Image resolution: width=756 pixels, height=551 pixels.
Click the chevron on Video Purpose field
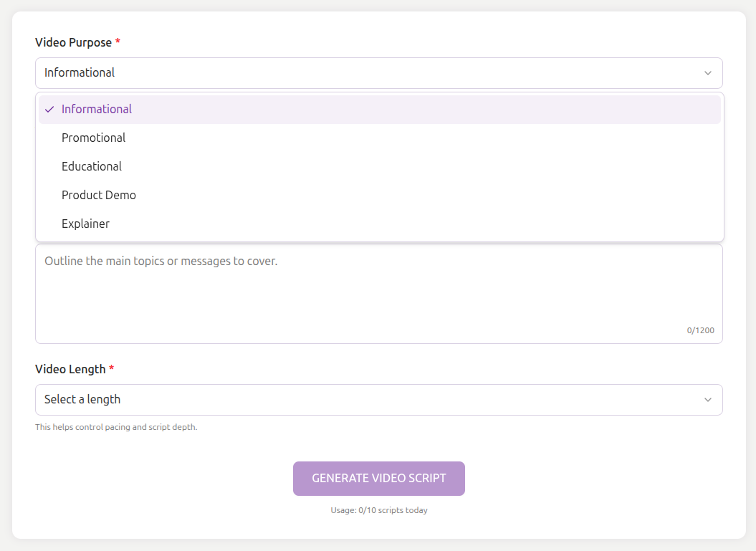(x=707, y=72)
